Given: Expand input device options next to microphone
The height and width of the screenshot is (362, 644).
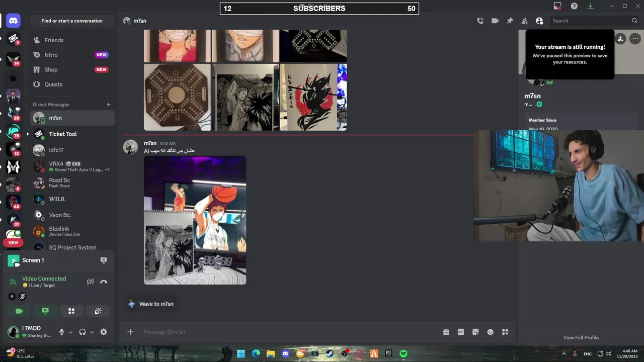Looking at the screenshot, I should click(x=70, y=332).
